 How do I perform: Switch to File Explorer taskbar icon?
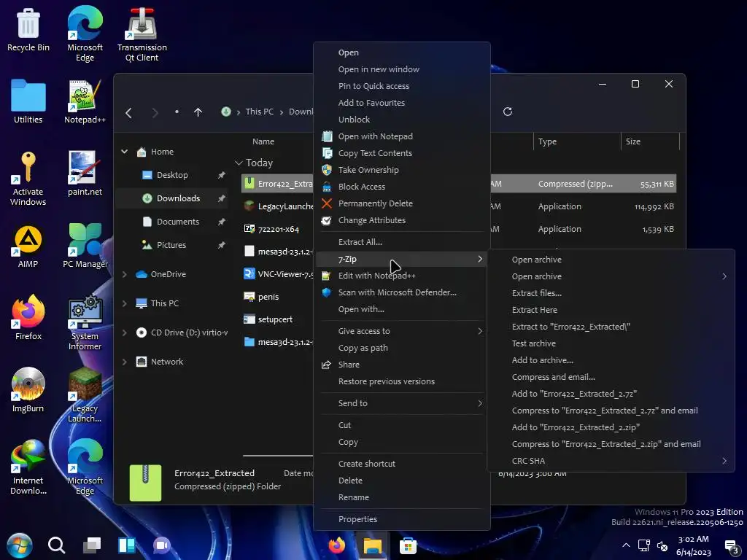[x=373, y=545]
